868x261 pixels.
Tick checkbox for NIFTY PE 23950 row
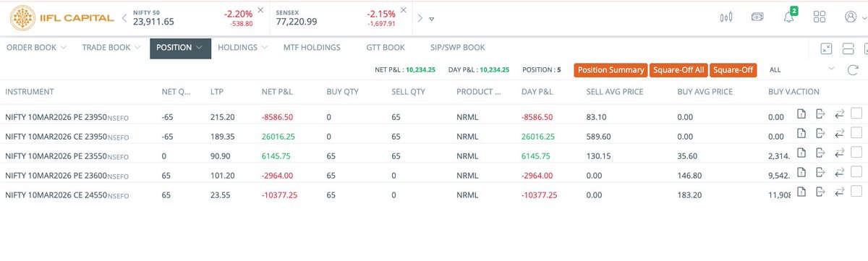click(856, 113)
